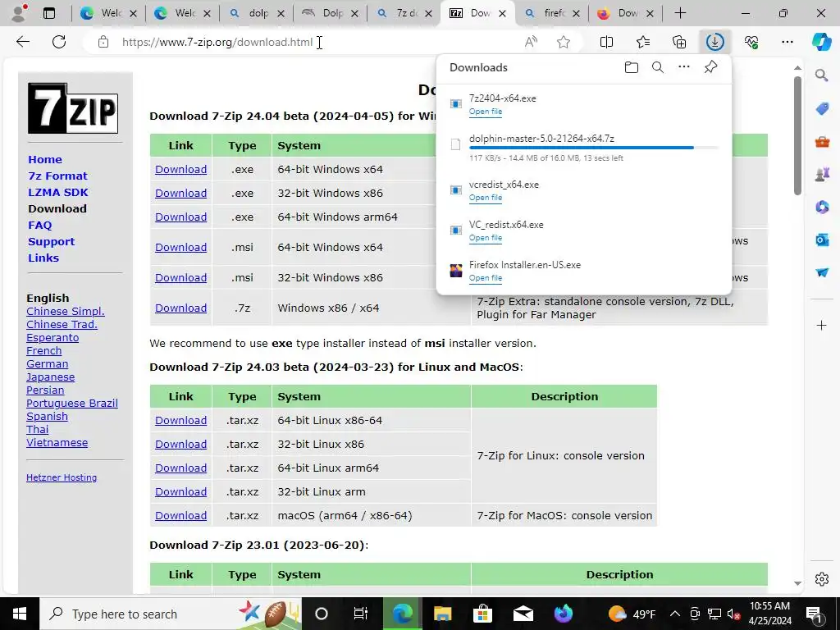Viewport: 840px width, 630px height.
Task: Open sidebar Games chess icon
Action: [x=822, y=174]
